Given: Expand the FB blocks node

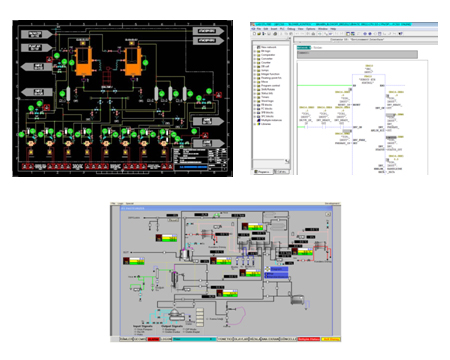Looking at the screenshot, I should point(254,105).
